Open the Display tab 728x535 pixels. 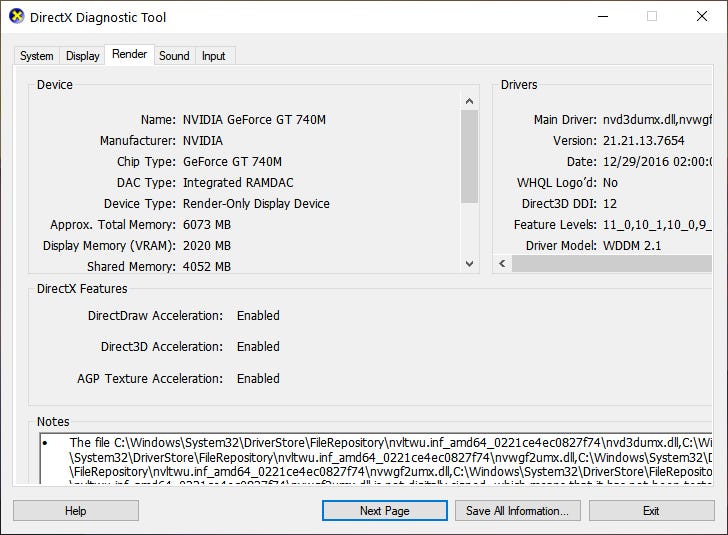(82, 56)
